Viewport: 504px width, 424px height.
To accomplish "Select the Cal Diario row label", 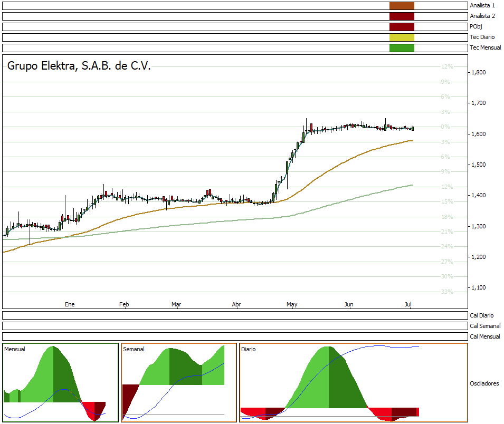I will (481, 315).
